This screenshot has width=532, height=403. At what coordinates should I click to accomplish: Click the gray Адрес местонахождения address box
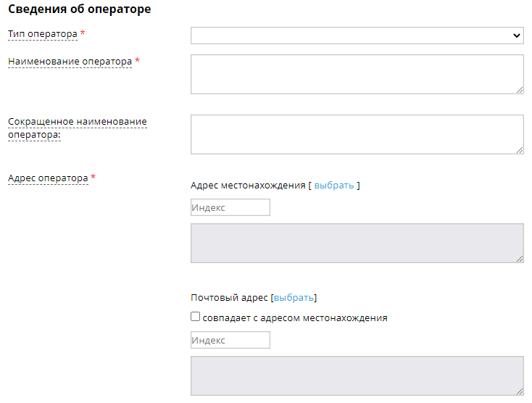click(357, 243)
